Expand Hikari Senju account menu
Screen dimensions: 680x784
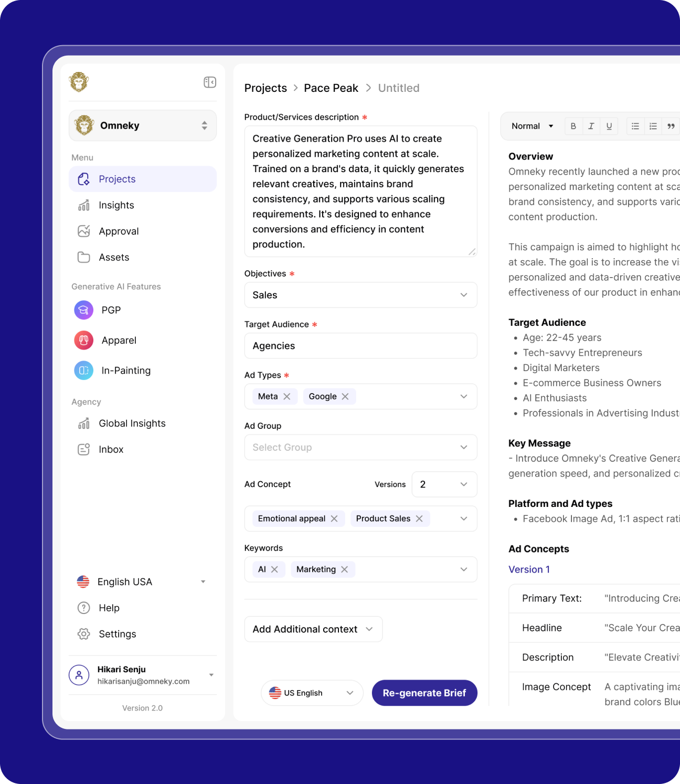[x=211, y=675]
